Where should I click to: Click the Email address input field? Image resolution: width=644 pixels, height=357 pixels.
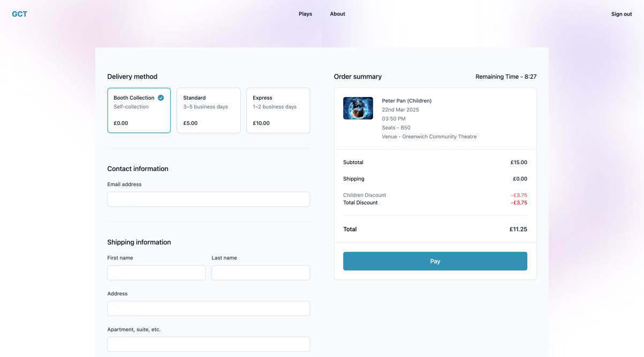point(208,198)
